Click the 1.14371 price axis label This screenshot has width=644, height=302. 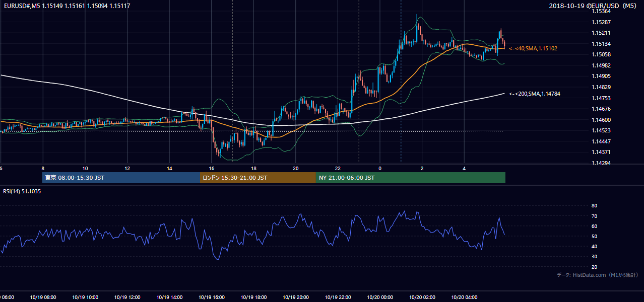(x=601, y=152)
